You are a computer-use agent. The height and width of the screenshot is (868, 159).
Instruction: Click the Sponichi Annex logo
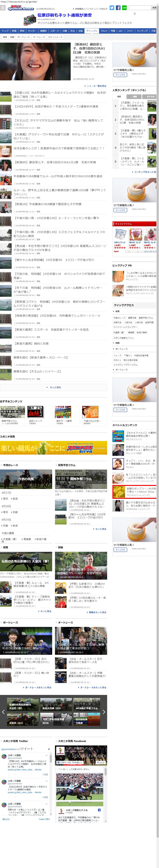click(21, 7)
